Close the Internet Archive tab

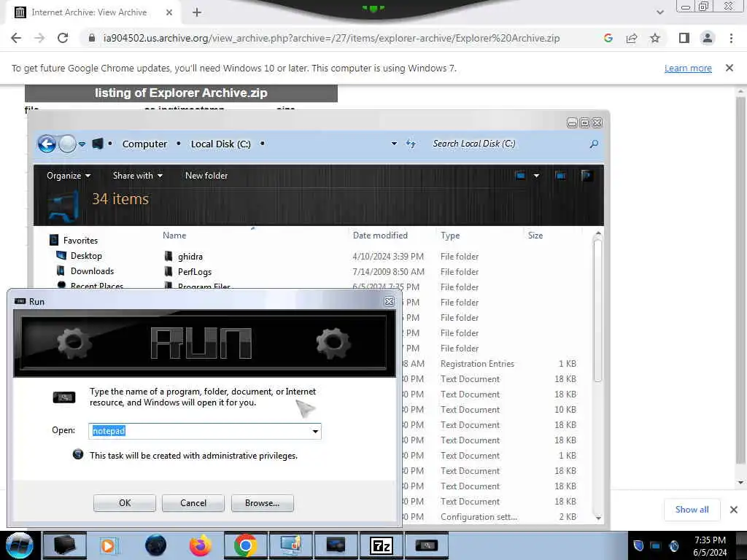pyautogui.click(x=169, y=12)
